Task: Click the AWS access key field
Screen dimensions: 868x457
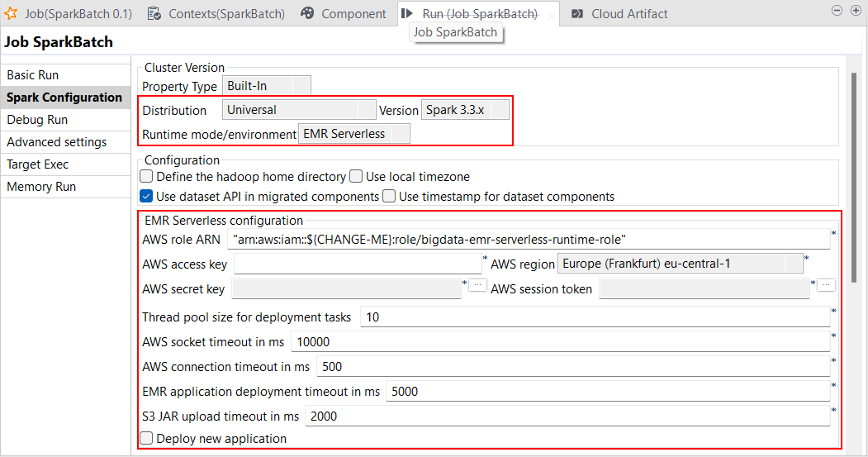Action: click(358, 264)
